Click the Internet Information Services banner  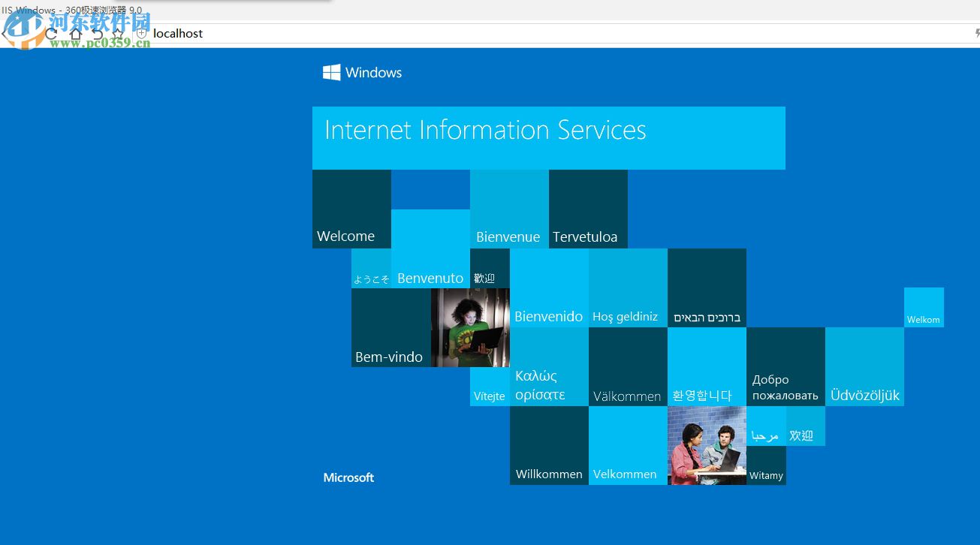549,138
